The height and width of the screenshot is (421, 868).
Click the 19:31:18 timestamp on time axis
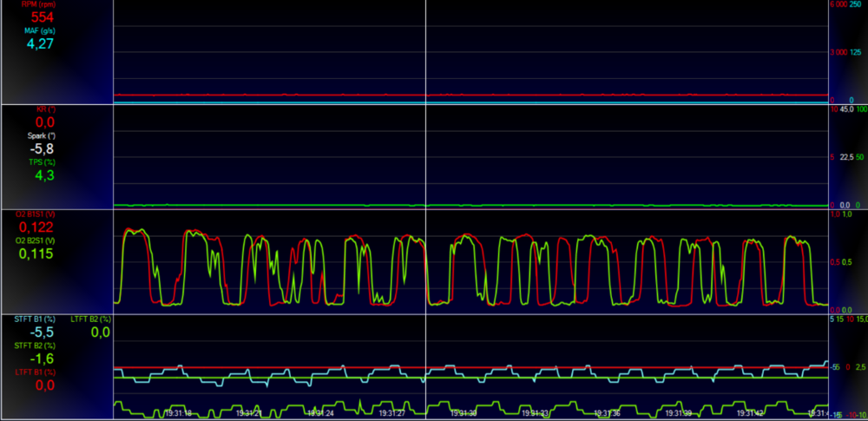click(177, 413)
